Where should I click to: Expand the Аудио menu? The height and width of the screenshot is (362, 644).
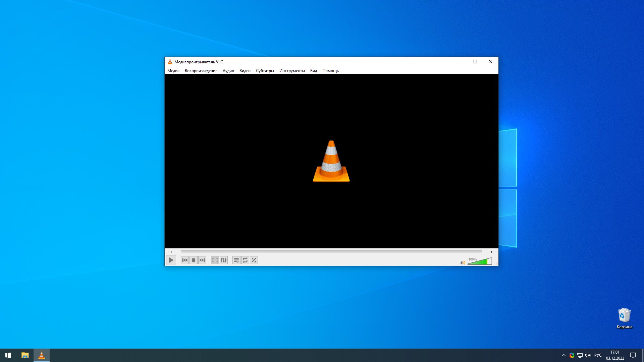(228, 71)
